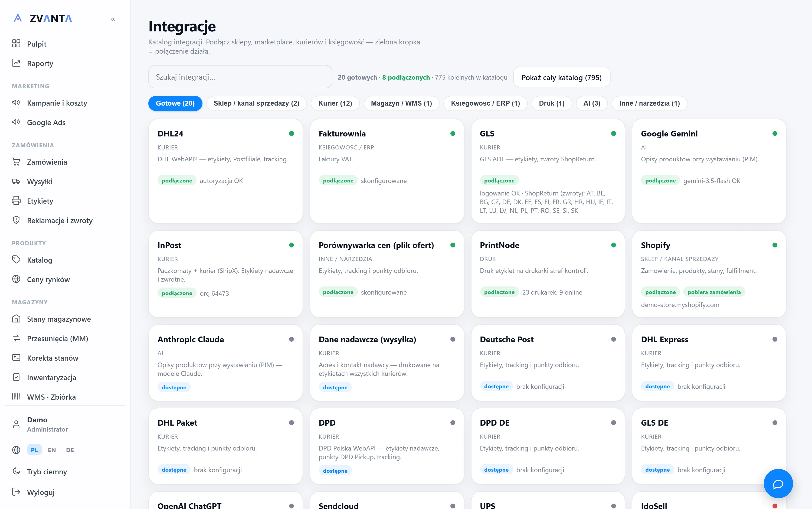Open the Anthropic Claude integration card

(x=225, y=363)
